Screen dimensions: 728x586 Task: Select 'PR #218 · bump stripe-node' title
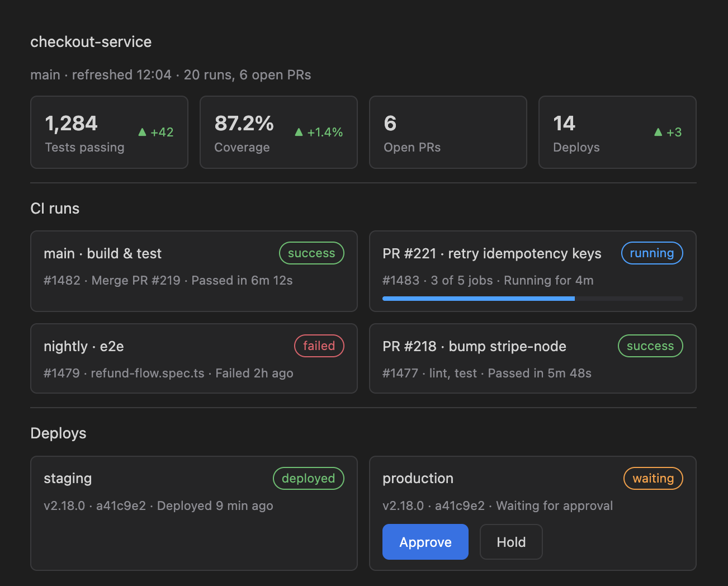tap(474, 347)
